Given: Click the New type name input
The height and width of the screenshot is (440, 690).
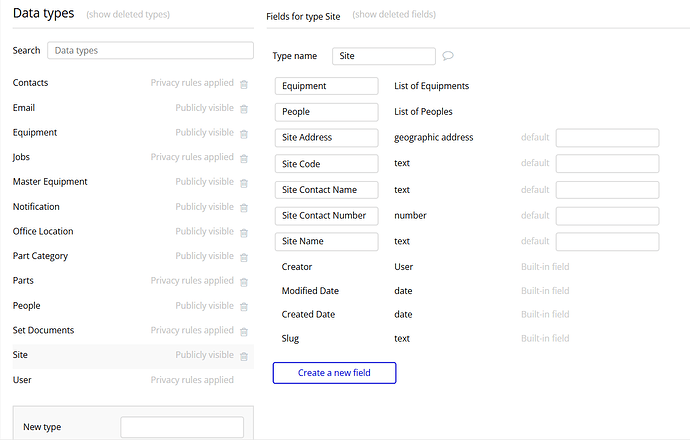Looking at the screenshot, I should coord(182,427).
